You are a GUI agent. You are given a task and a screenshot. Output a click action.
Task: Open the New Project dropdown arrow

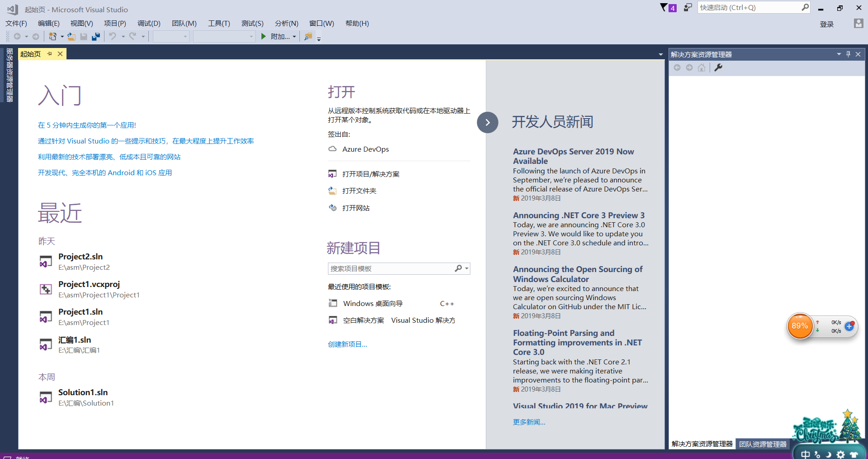[62, 37]
